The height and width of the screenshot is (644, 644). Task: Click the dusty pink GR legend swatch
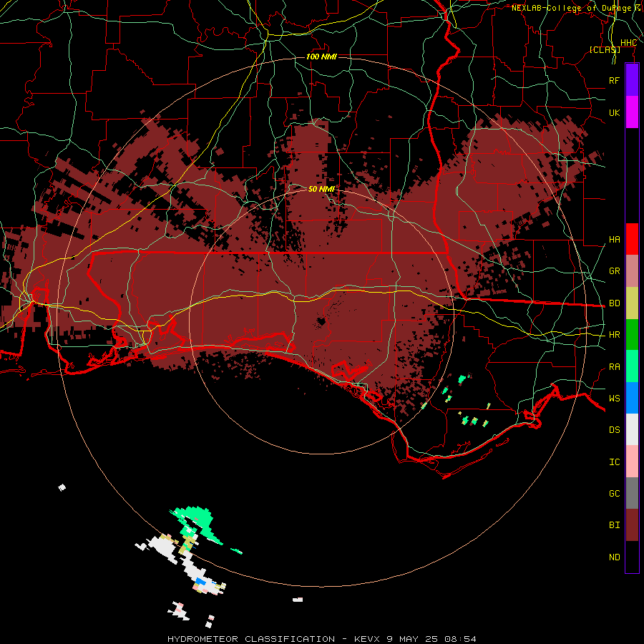(x=632, y=271)
